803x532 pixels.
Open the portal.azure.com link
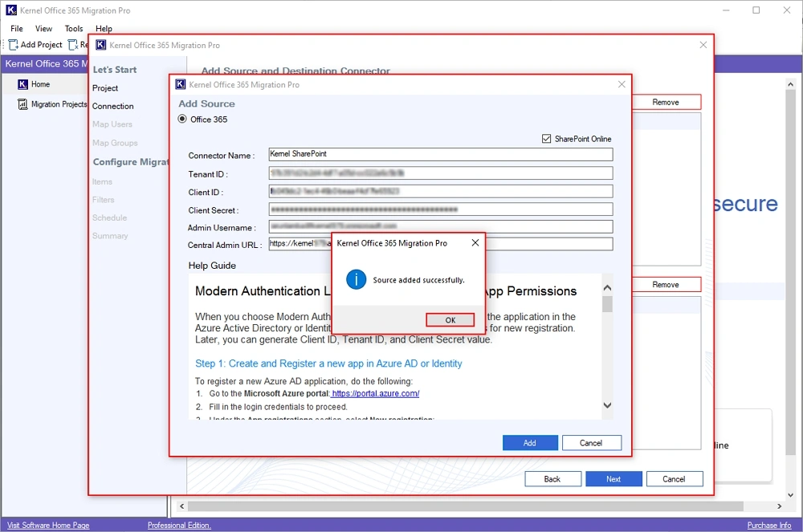(376, 394)
